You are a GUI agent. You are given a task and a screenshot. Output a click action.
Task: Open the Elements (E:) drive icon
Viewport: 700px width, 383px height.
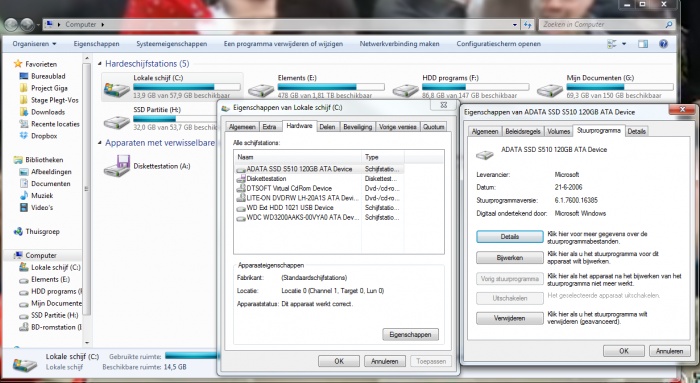pos(261,90)
